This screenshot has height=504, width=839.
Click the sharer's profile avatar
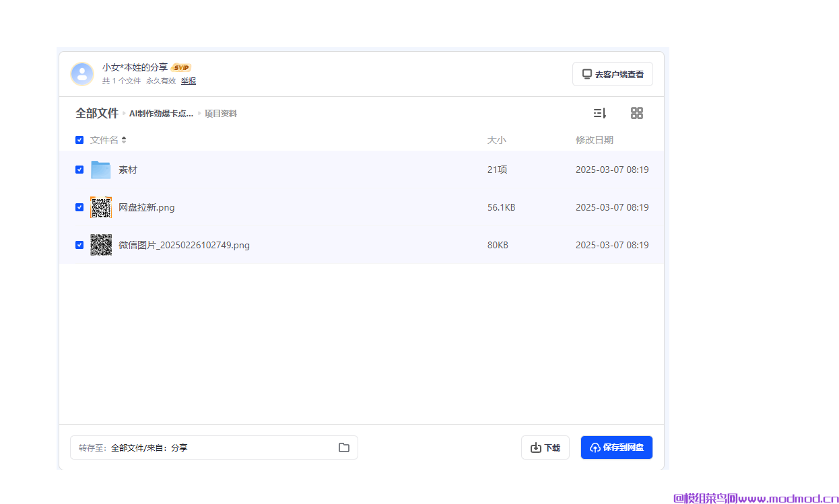coord(82,74)
